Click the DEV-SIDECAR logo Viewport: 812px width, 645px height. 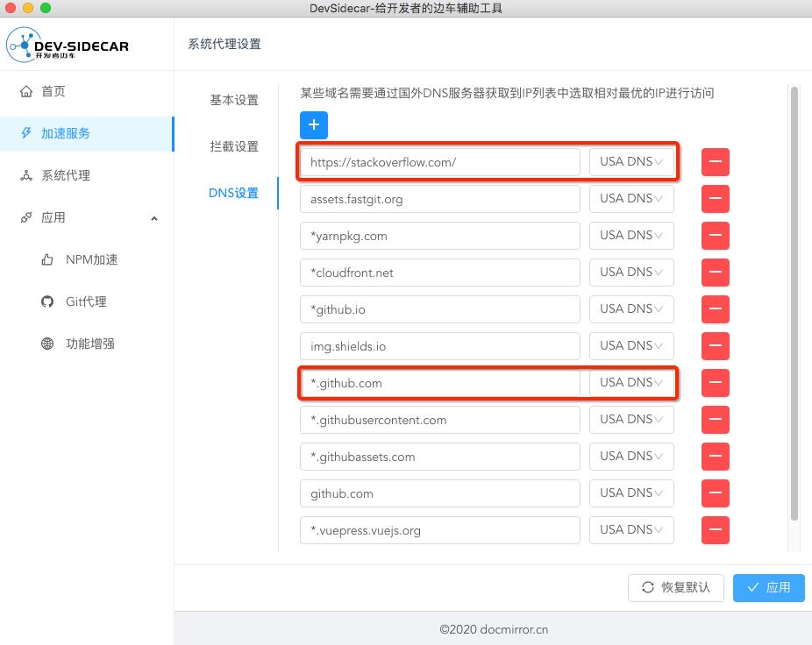pos(68,44)
